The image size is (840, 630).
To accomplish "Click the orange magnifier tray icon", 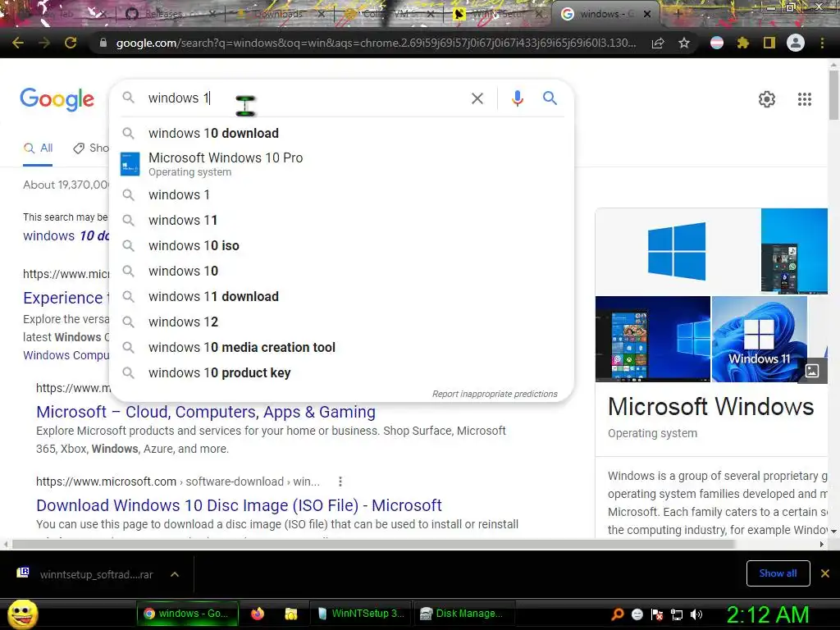I will pyautogui.click(x=617, y=614).
